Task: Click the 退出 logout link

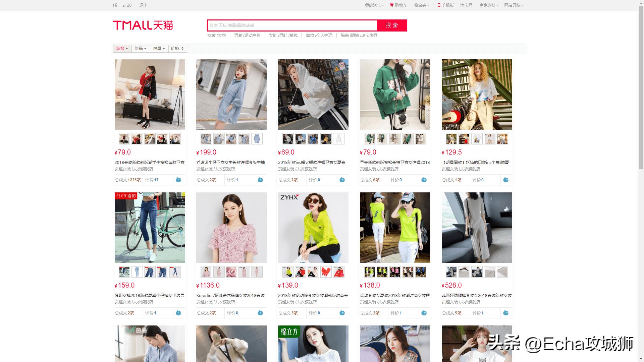Action: (143, 5)
